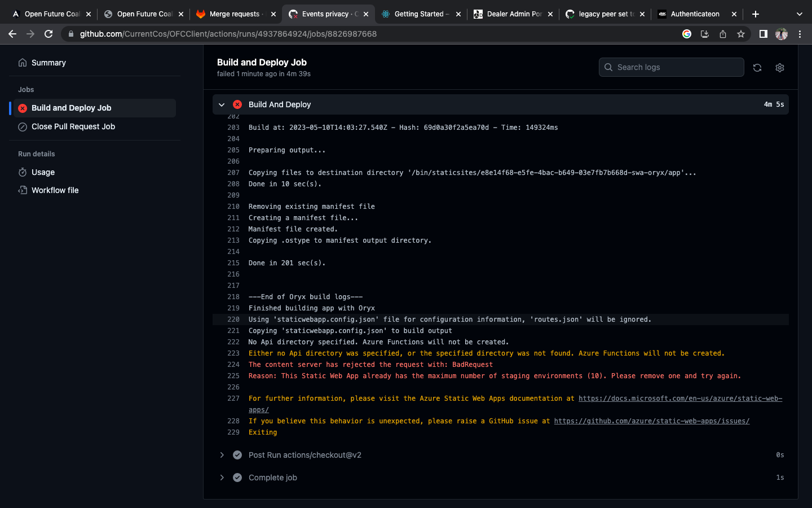Open the log settings gear icon
Viewport: 812px width, 508px height.
(780, 68)
